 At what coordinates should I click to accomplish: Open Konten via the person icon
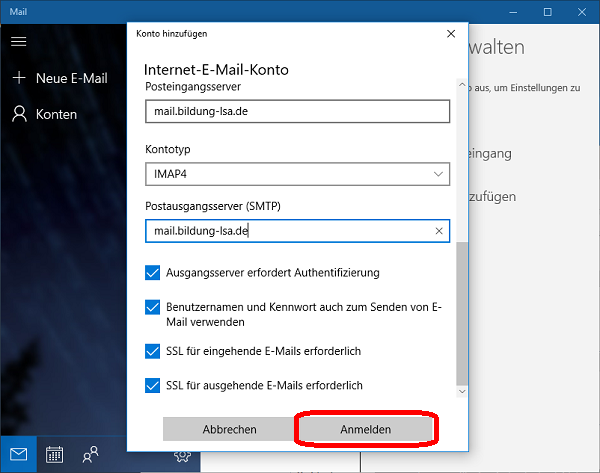(x=18, y=114)
